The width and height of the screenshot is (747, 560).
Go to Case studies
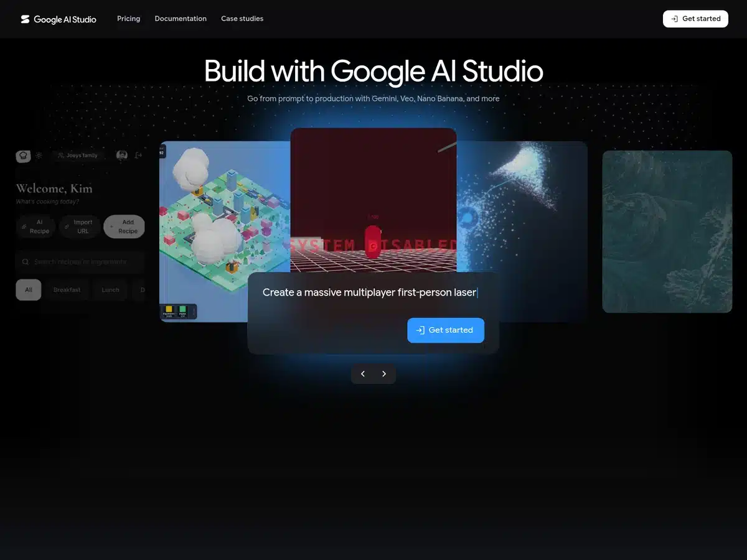(x=242, y=19)
